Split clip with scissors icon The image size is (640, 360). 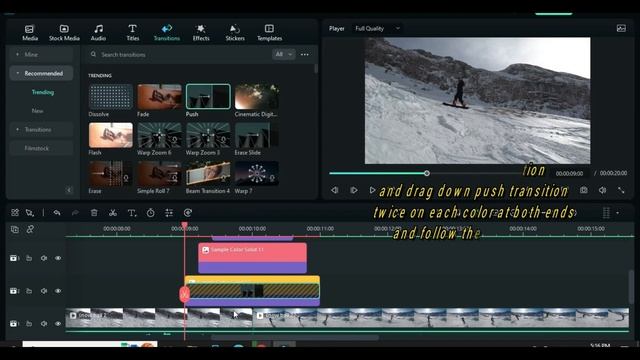[x=113, y=212]
